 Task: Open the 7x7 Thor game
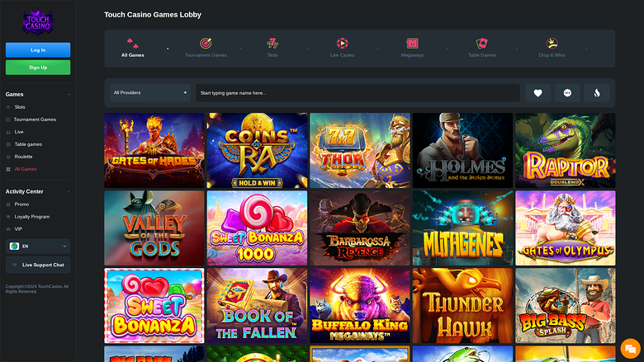click(x=360, y=150)
